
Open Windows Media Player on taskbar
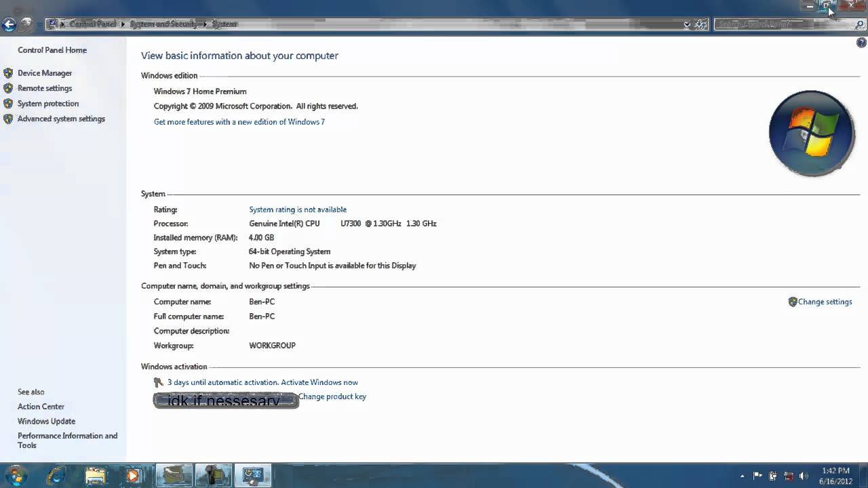pyautogui.click(x=133, y=476)
